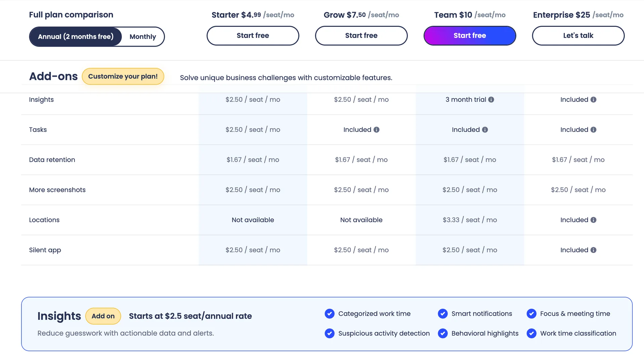Image resolution: width=644 pixels, height=356 pixels.
Task: Select the Data retention row label
Action: click(x=52, y=160)
